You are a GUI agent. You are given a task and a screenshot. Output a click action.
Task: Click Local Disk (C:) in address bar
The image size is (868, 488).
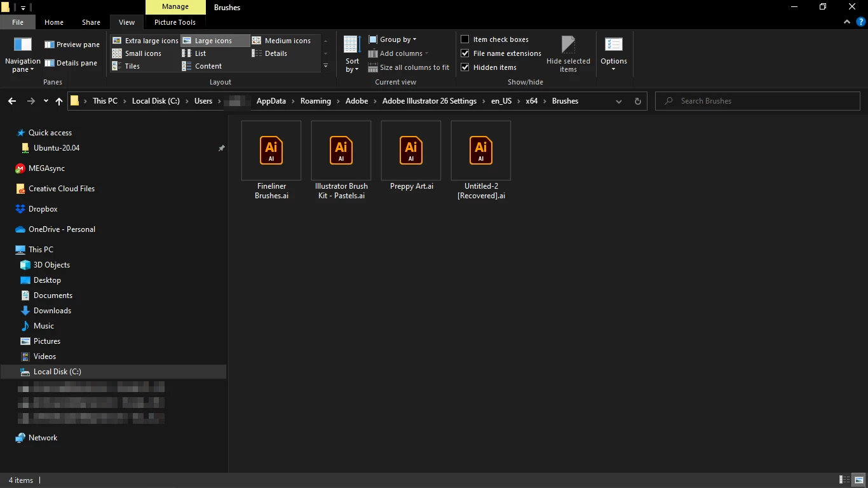point(156,101)
